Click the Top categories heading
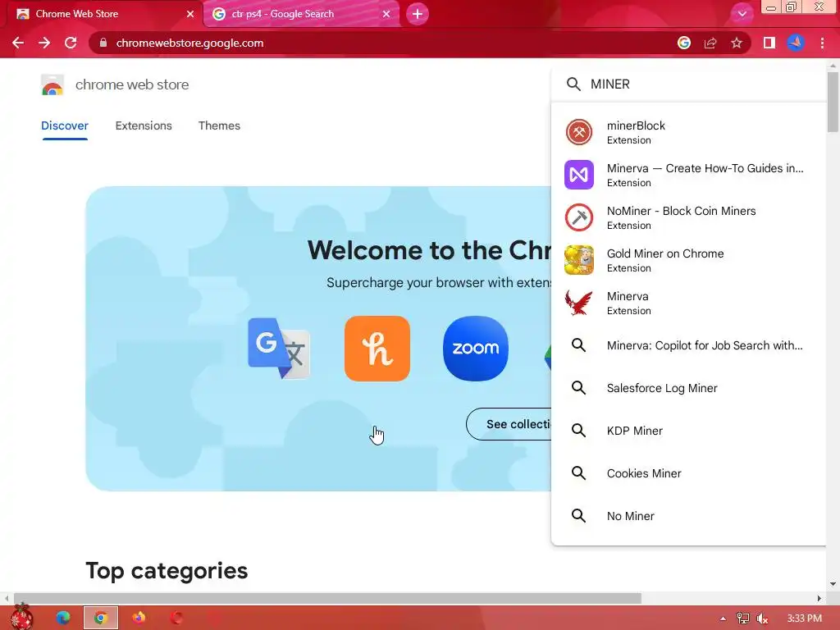 (167, 571)
